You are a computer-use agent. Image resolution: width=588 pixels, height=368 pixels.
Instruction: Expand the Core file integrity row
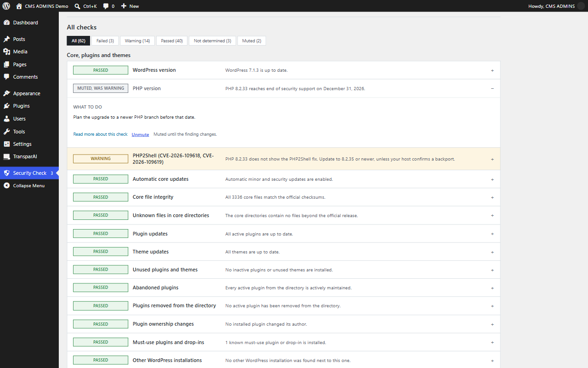[x=492, y=197]
